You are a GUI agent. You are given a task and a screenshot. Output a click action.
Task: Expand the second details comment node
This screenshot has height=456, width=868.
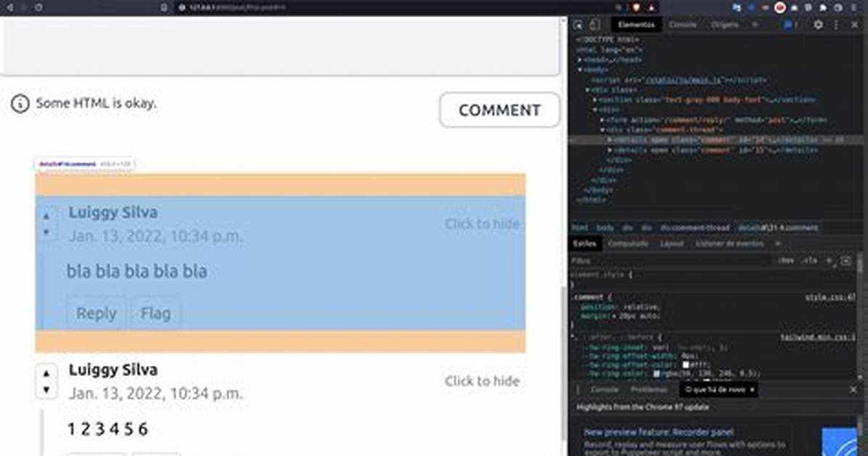(610, 150)
